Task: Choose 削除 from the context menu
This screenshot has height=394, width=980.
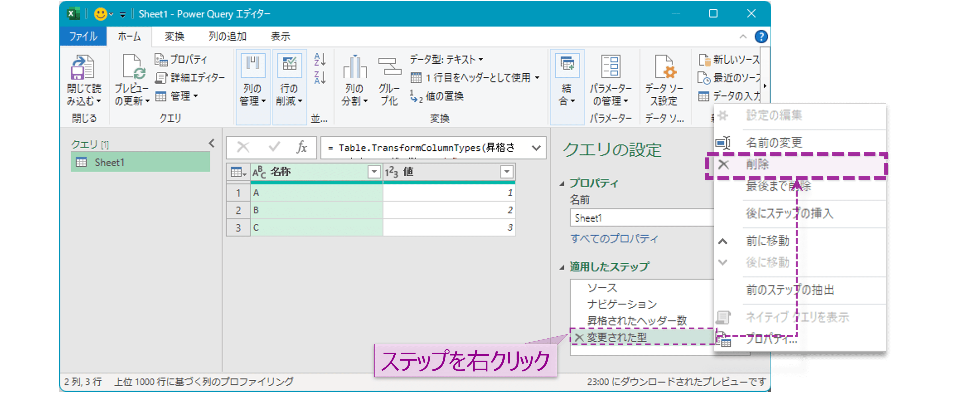Action: (x=757, y=165)
